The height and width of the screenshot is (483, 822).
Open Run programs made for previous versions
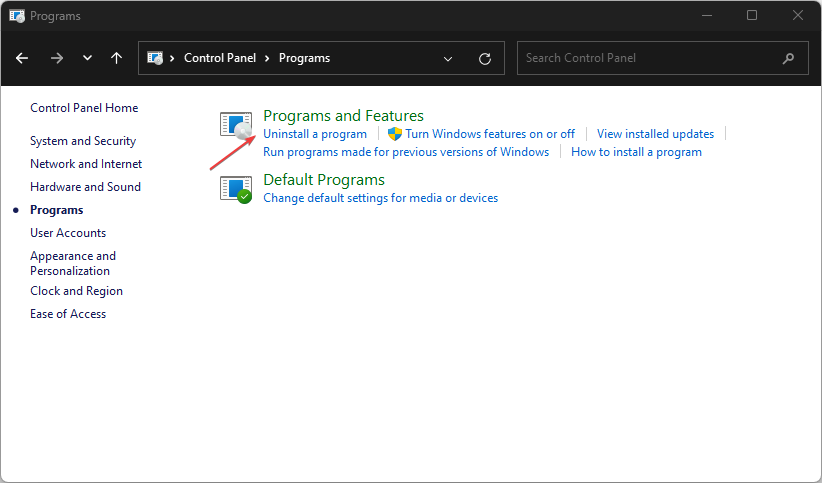coord(406,152)
